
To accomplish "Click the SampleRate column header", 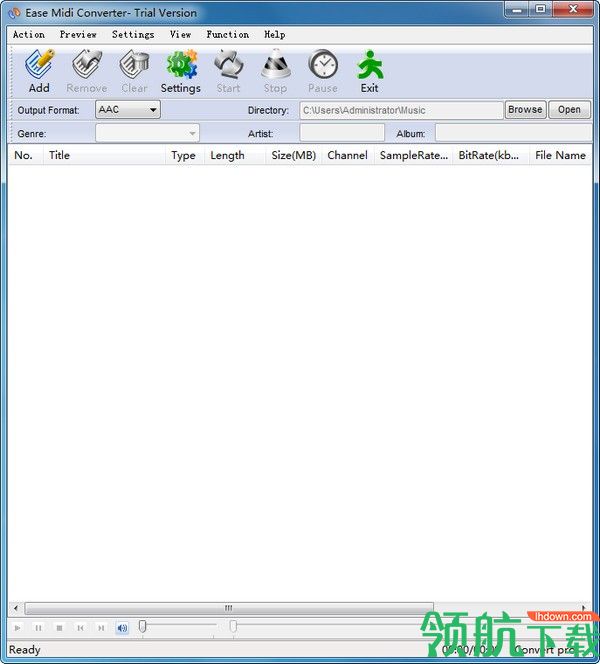I will pyautogui.click(x=413, y=155).
